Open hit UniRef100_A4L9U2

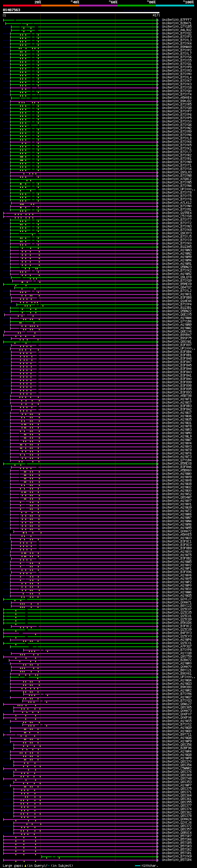[176, 30]
